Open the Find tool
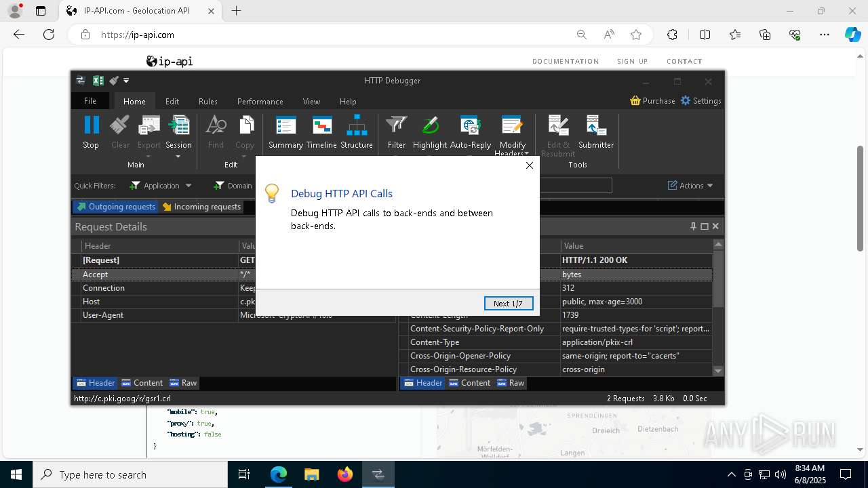 216,132
